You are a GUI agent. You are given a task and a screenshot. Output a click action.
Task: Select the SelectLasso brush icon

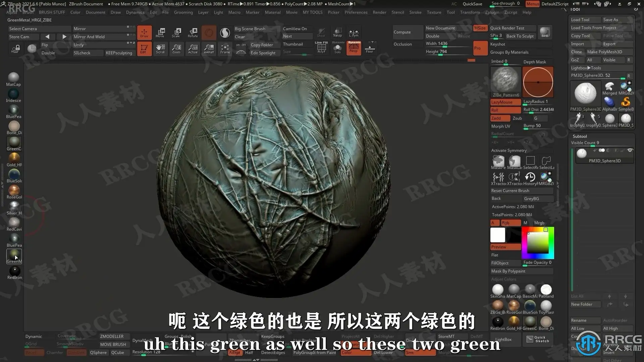(547, 162)
